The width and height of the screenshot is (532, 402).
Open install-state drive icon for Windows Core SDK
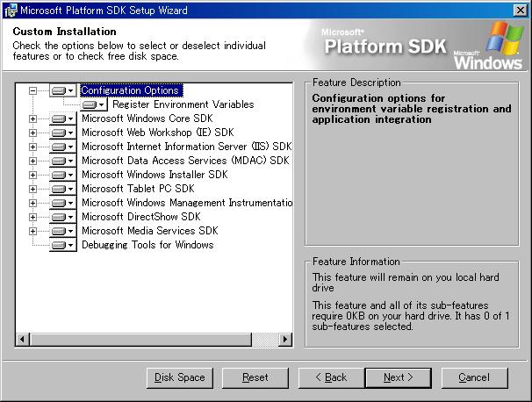pyautogui.click(x=62, y=118)
